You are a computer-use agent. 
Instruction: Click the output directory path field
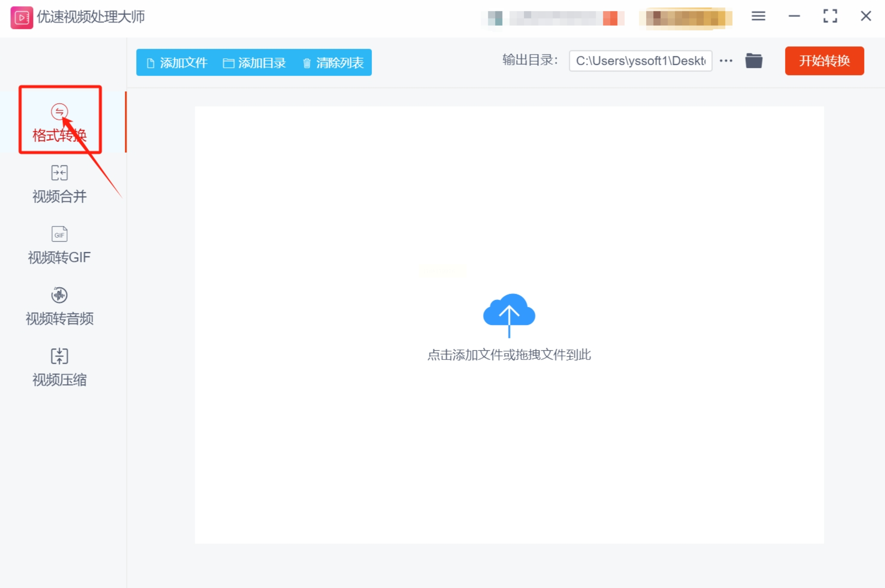640,61
